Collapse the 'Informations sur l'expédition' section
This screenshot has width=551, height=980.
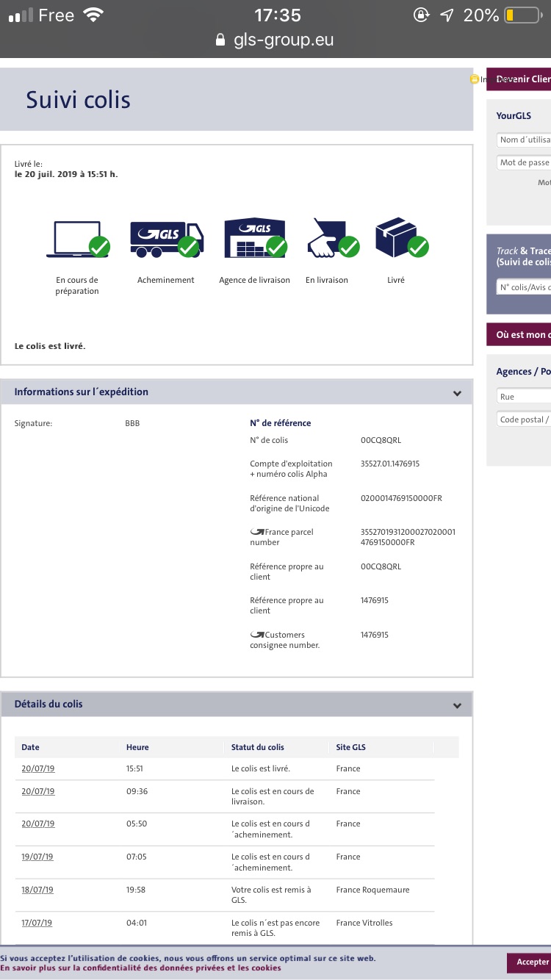pos(457,394)
